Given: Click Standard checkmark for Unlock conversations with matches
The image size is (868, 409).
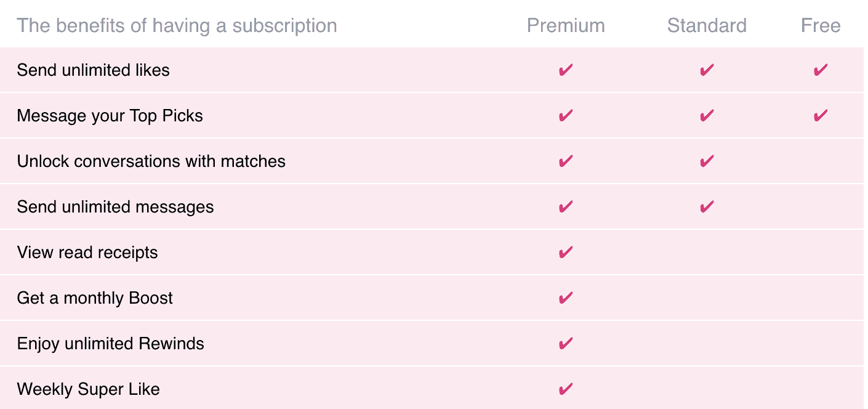Looking at the screenshot, I should [707, 161].
